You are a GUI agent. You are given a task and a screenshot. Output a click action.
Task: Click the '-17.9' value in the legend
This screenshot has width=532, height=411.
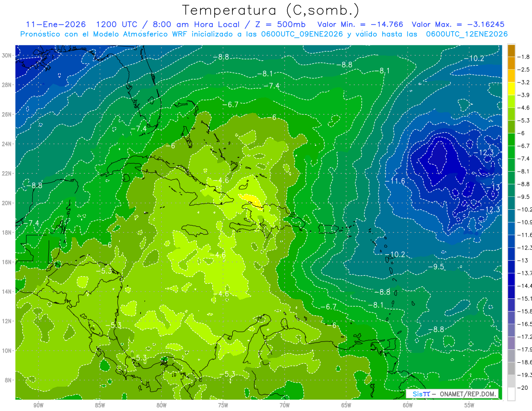[525, 349]
